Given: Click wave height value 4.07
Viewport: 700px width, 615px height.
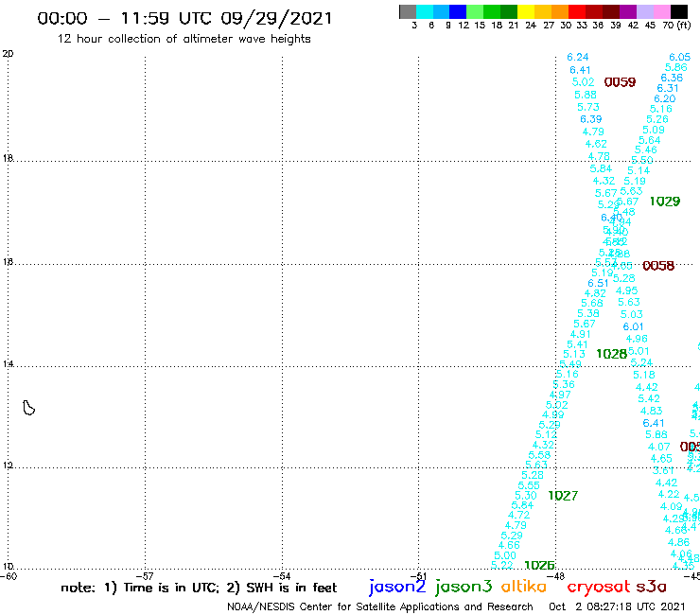Looking at the screenshot, I should click(659, 448).
